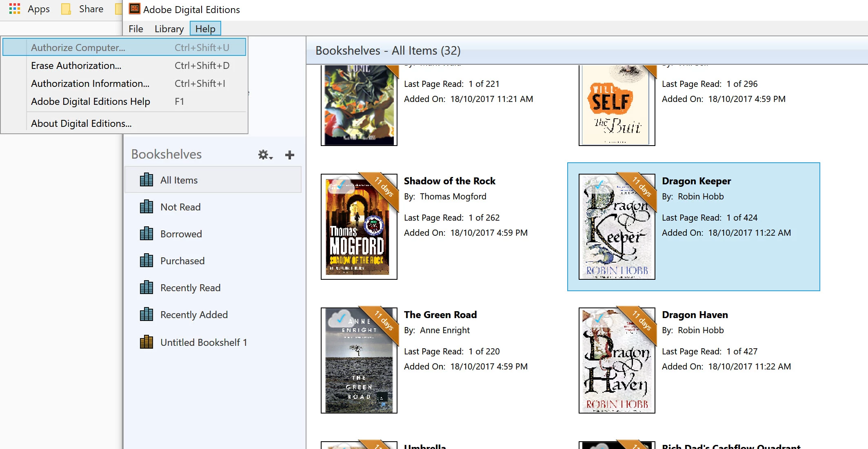The width and height of the screenshot is (868, 449).
Task: Open the File menu
Action: 135,29
